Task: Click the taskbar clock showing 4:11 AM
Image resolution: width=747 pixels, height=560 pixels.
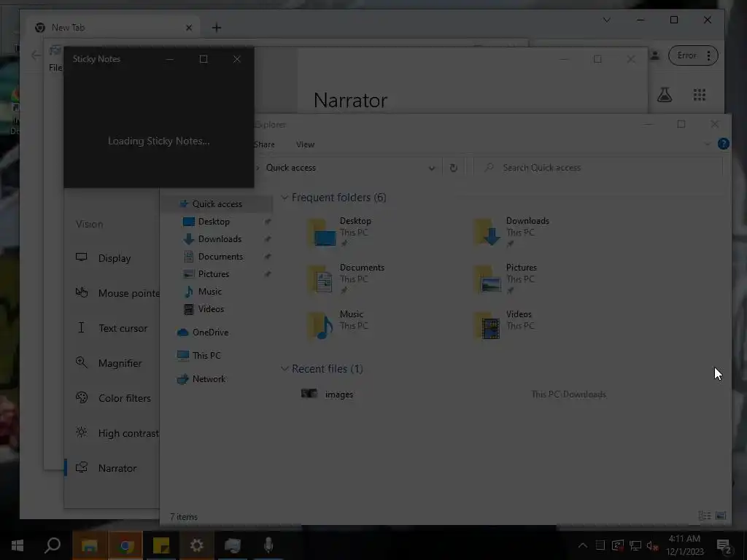Action: [684, 545]
